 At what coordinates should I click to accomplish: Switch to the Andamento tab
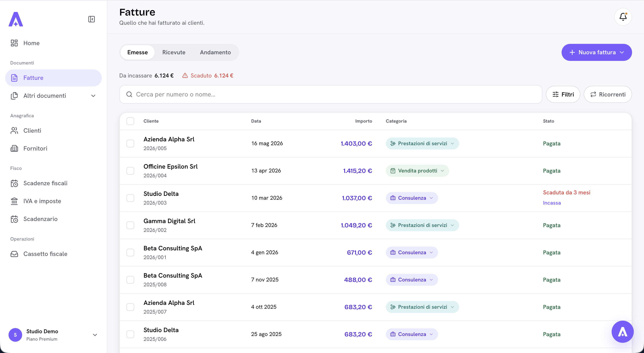tap(215, 52)
